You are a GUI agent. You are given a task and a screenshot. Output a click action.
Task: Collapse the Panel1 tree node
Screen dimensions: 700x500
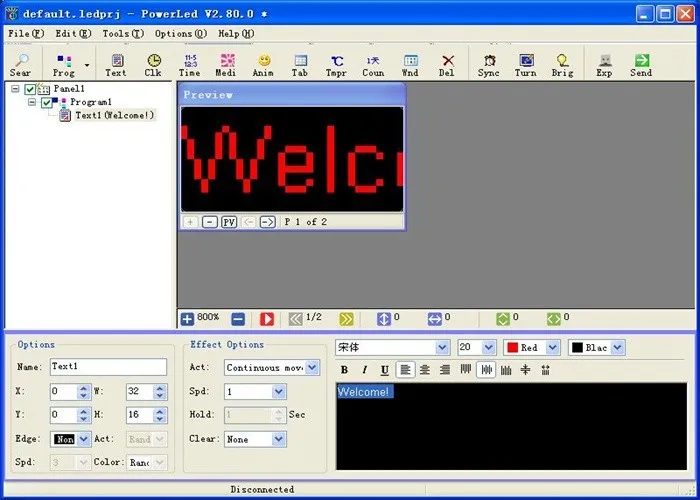point(15,89)
